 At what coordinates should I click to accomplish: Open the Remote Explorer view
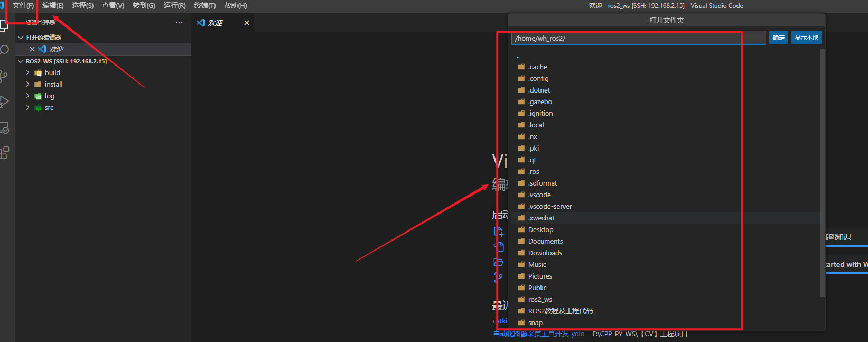[x=4, y=127]
